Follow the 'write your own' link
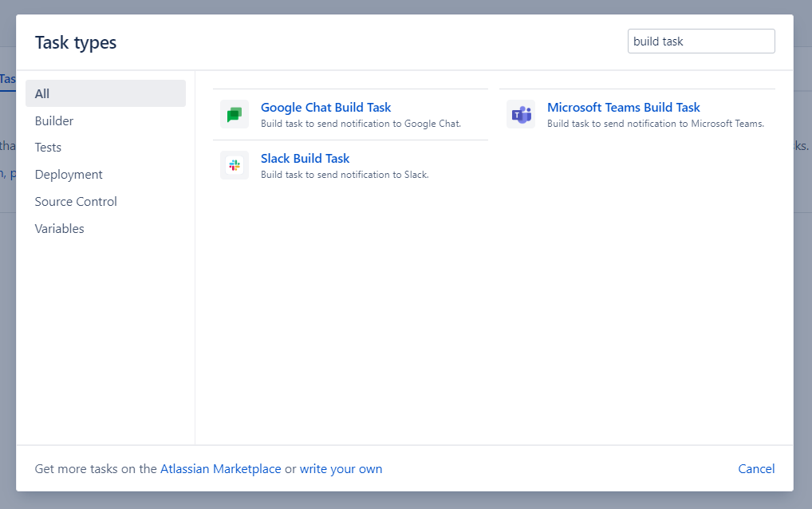 (x=341, y=469)
